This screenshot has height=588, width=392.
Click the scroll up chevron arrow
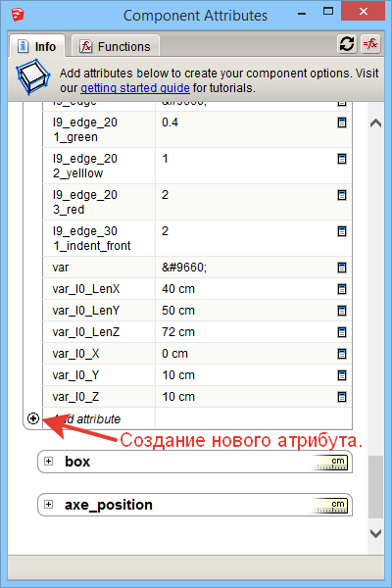(375, 123)
